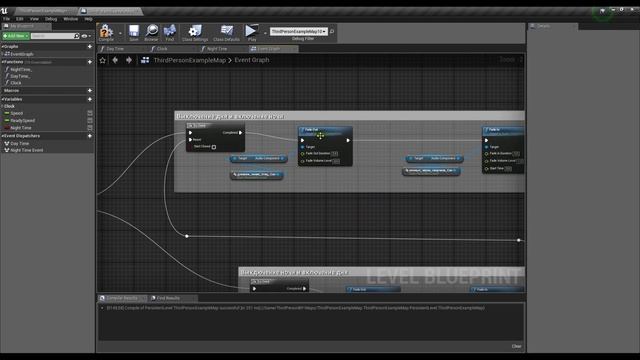The width and height of the screenshot is (640, 360).
Task: Click the plus icon in Functions header
Action: tap(89, 62)
